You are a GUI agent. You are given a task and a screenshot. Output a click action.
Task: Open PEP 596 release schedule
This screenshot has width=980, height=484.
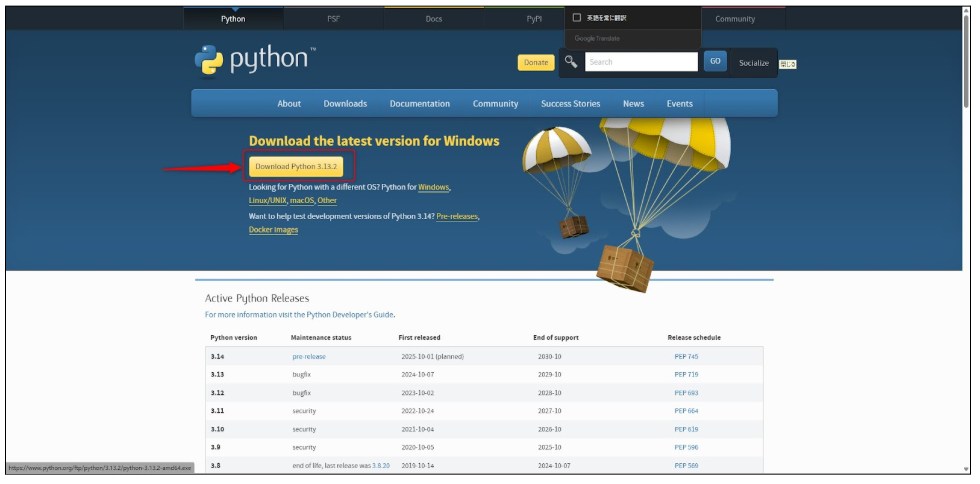[x=686, y=447]
